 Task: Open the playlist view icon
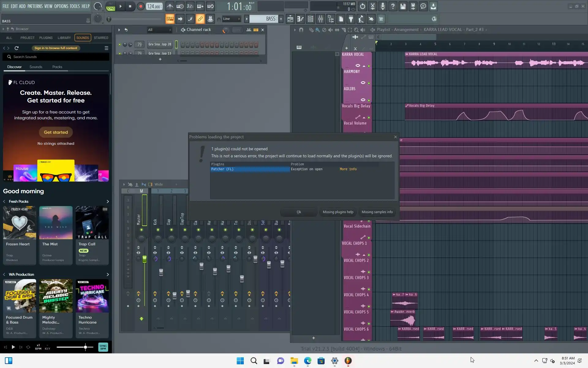[290, 19]
